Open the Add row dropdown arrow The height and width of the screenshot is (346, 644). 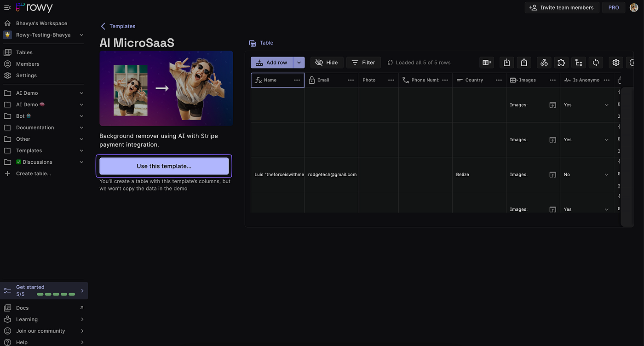click(299, 63)
